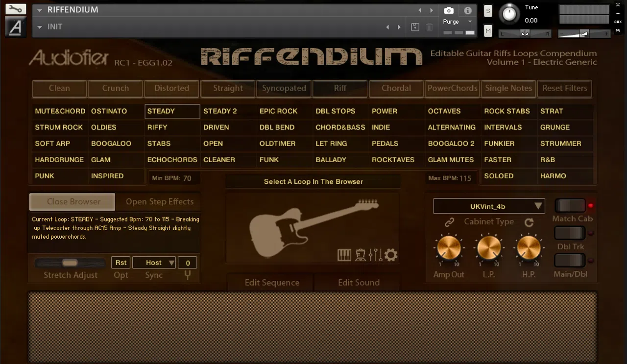Click the Stretch Adjust slider handle

click(x=70, y=263)
